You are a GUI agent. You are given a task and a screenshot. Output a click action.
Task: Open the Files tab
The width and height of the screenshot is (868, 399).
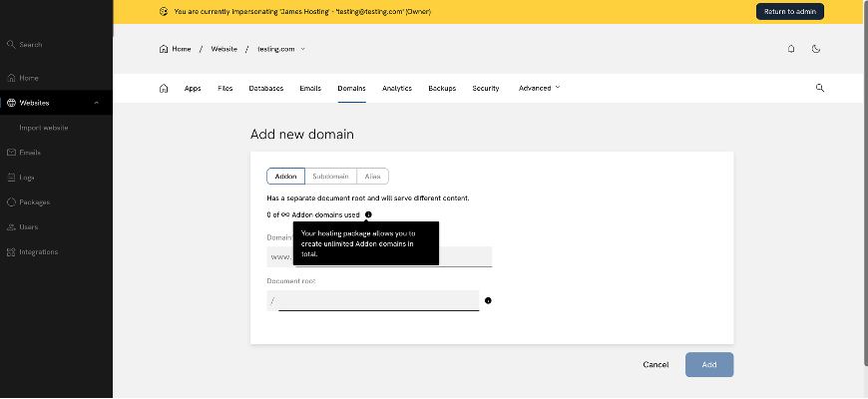(225, 88)
